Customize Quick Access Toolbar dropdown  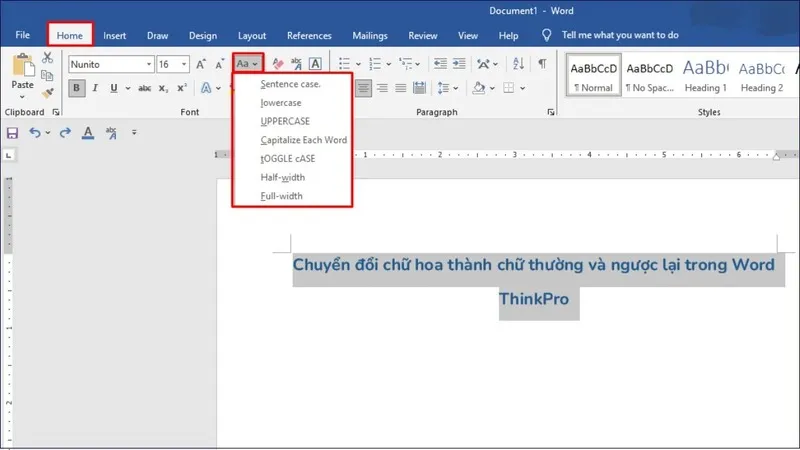(x=134, y=133)
